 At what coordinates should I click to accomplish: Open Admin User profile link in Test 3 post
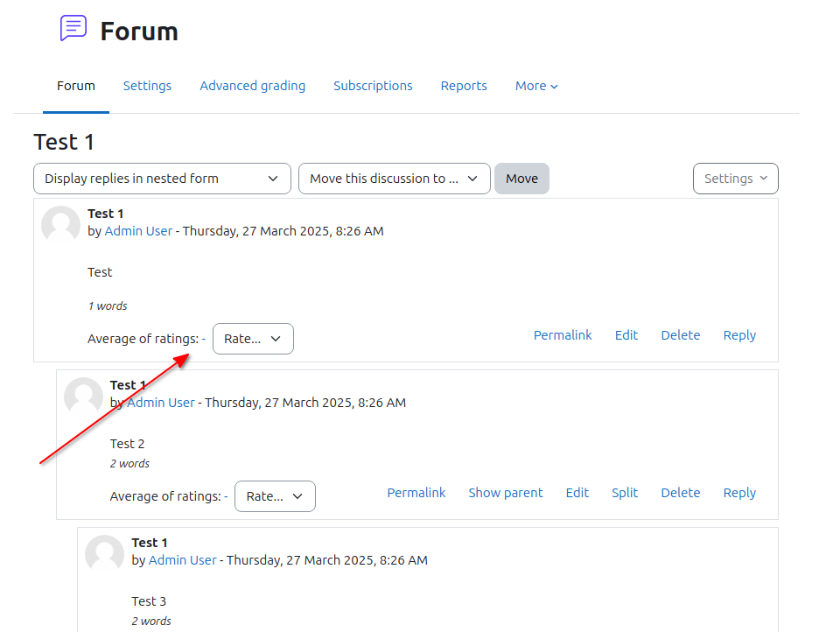(182, 560)
